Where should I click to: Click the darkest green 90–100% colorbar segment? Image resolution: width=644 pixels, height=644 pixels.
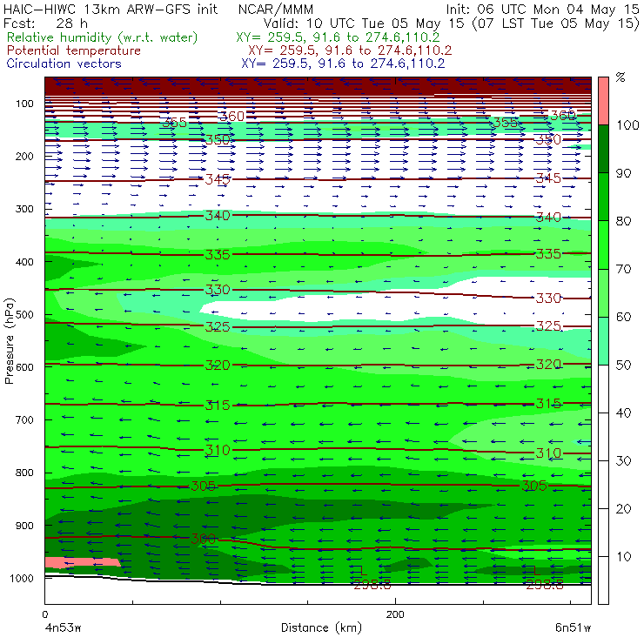pos(603,149)
